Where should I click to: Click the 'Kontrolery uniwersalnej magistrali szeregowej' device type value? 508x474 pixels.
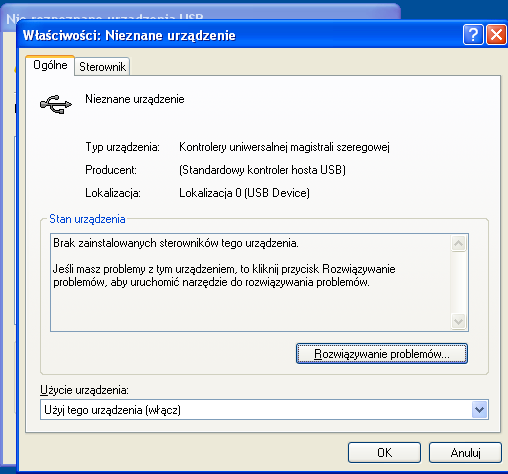point(284,147)
